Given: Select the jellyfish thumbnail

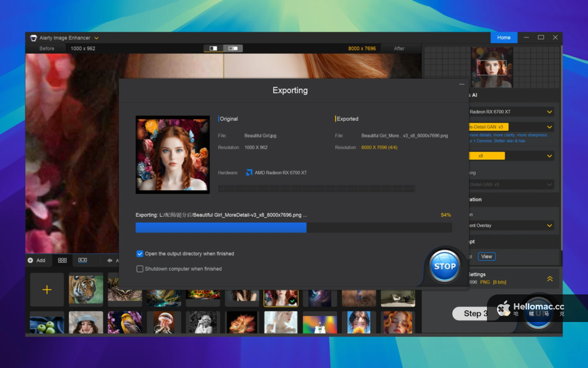Looking at the screenshot, I should pyautogui.click(x=164, y=322).
